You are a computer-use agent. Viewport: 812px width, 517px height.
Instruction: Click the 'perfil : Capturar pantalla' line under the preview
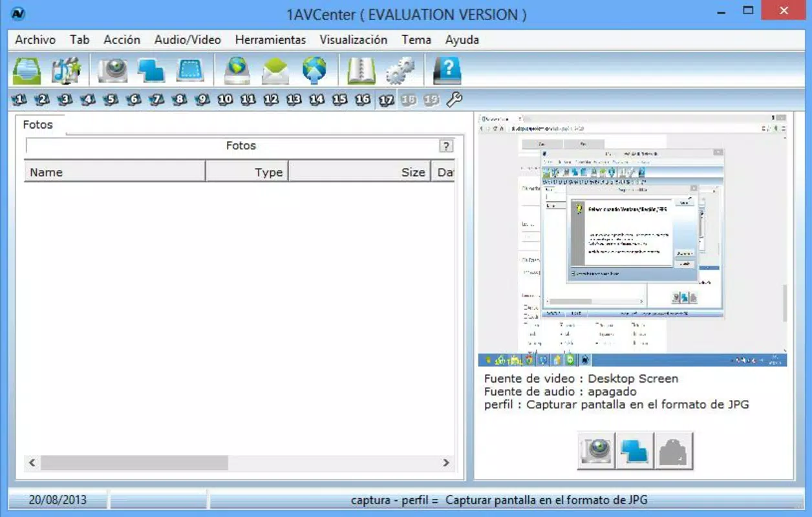point(616,405)
